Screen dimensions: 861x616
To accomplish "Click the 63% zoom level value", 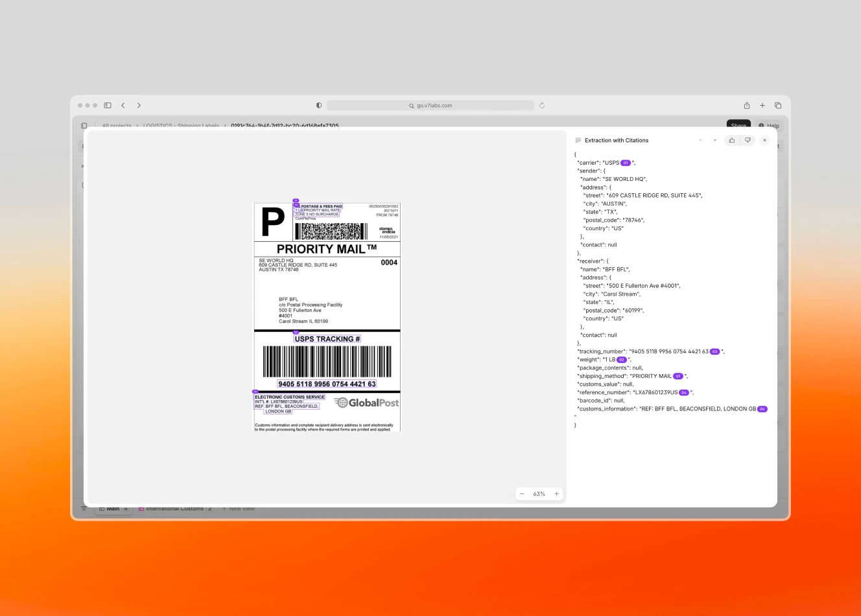I will pyautogui.click(x=539, y=494).
